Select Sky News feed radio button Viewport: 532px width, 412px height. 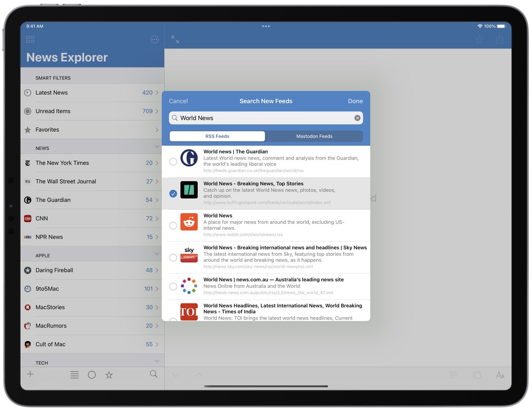pos(173,258)
